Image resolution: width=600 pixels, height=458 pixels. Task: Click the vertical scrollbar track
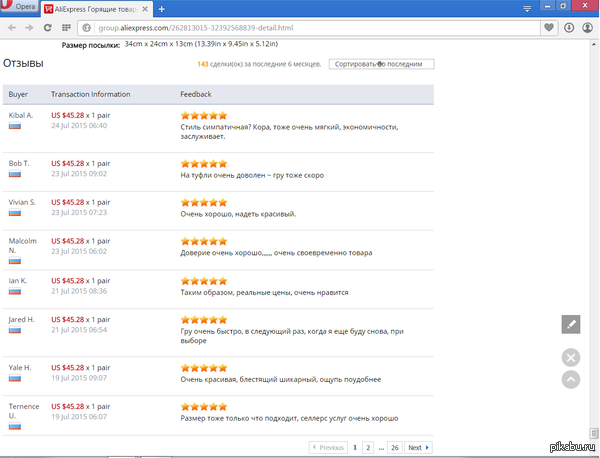pyautogui.click(x=594, y=250)
